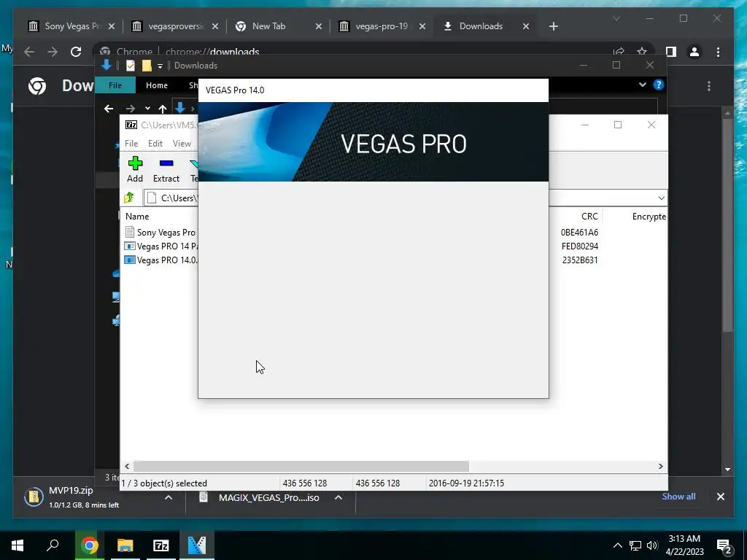
Task: Switch to the New Tab Chrome tab
Action: 279,26
